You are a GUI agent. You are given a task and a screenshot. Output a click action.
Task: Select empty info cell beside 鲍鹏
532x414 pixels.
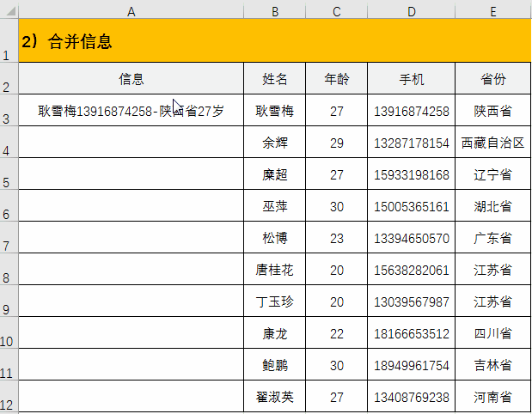pos(131,364)
